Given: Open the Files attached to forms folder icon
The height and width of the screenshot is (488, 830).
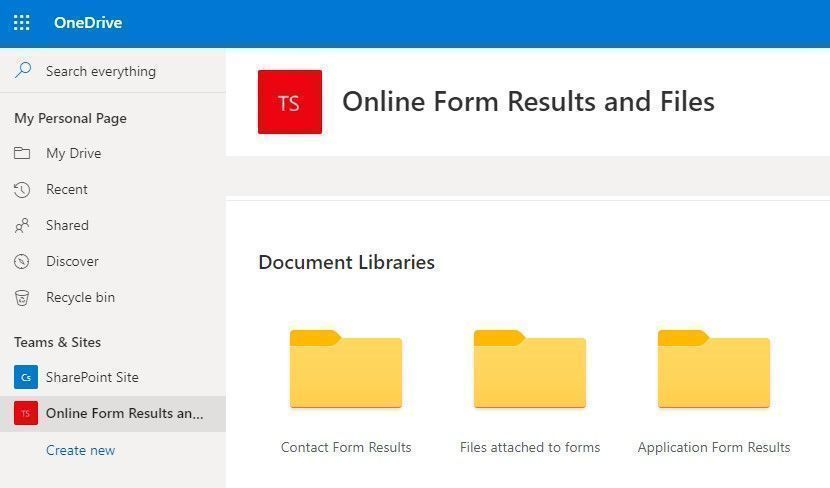Looking at the screenshot, I should pyautogui.click(x=530, y=369).
